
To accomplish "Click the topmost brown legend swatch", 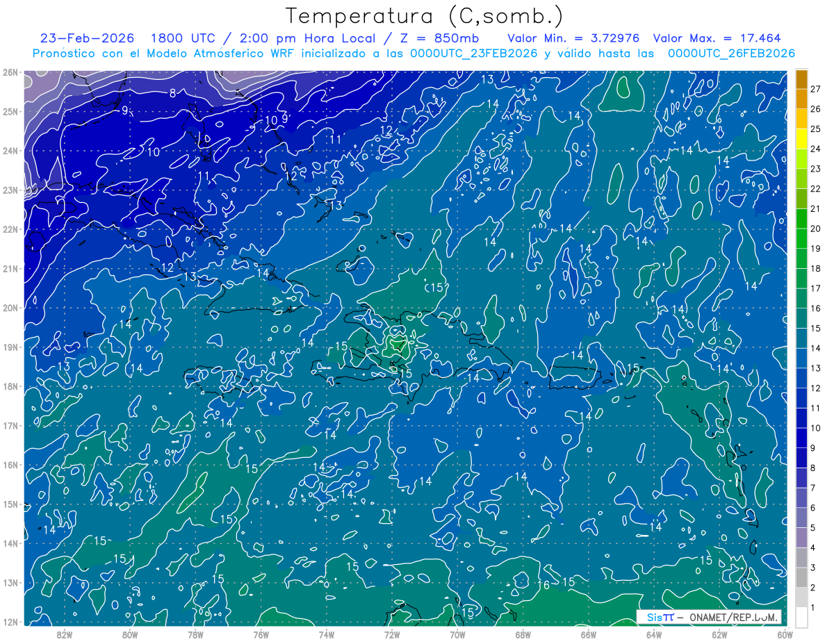I will 802,79.
